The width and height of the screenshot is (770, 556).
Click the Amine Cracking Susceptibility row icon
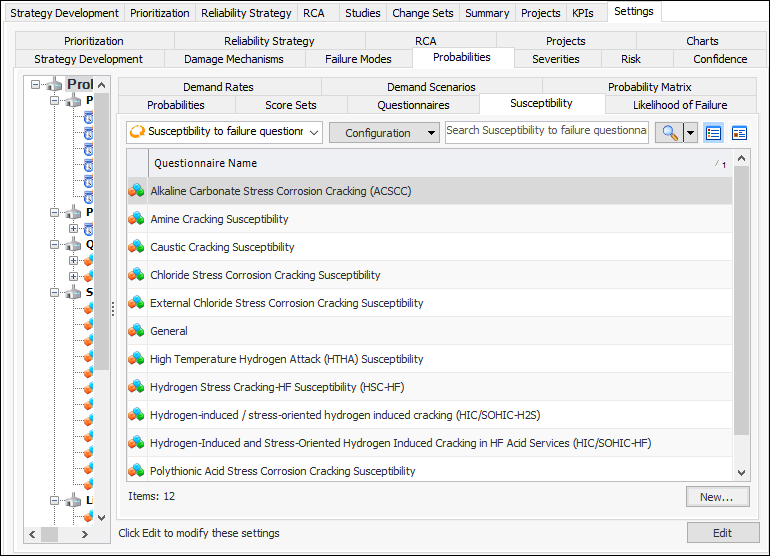pyautogui.click(x=137, y=219)
